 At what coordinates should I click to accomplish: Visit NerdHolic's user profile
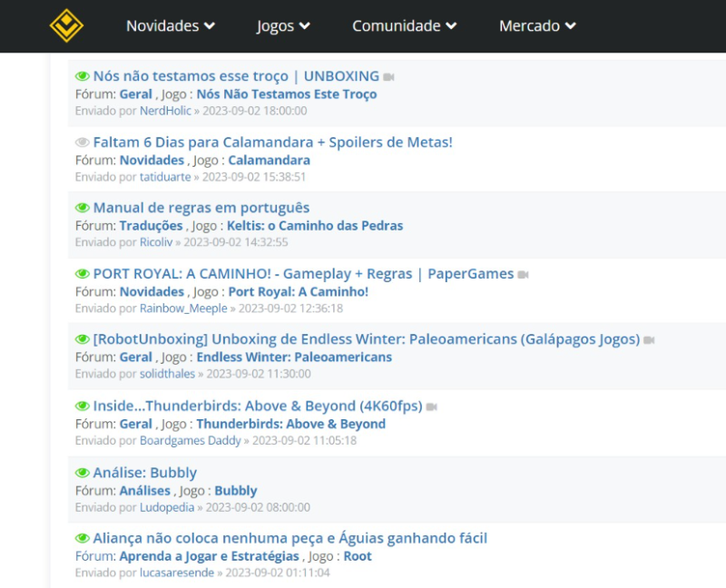point(165,111)
